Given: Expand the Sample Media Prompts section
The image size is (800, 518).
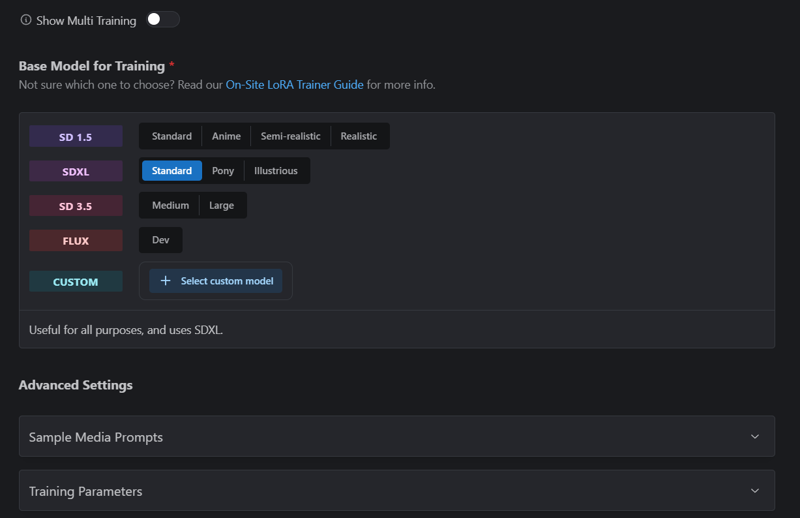Looking at the screenshot, I should pos(397,436).
